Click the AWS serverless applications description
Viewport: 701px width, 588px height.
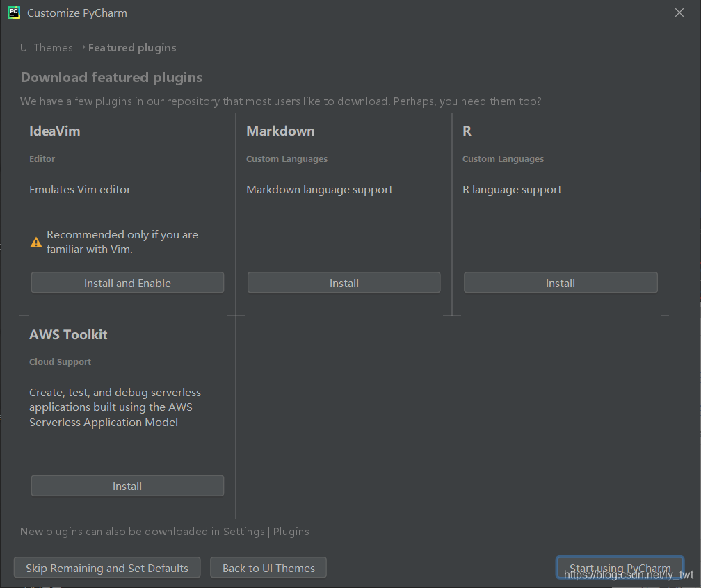coord(115,407)
